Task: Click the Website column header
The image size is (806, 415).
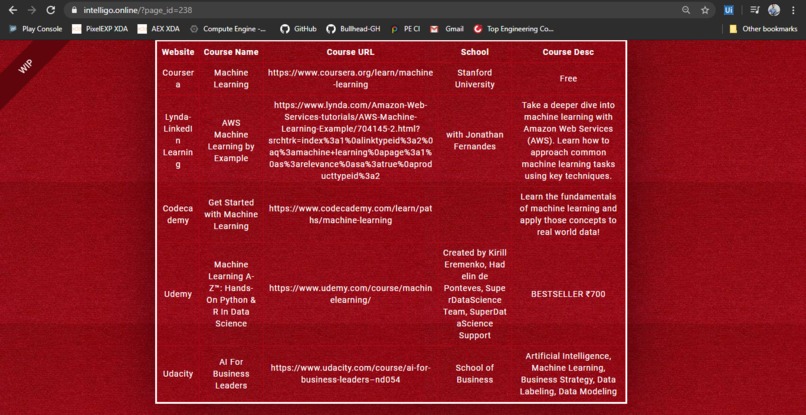Action: coord(178,52)
